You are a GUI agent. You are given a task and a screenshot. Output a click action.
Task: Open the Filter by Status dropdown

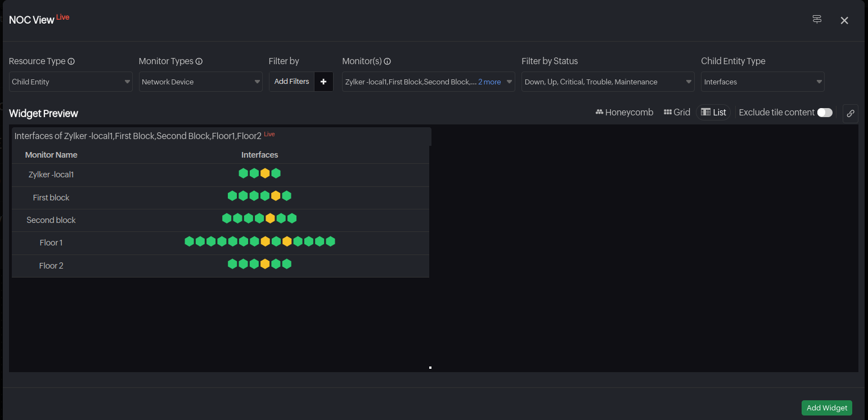[x=608, y=82]
